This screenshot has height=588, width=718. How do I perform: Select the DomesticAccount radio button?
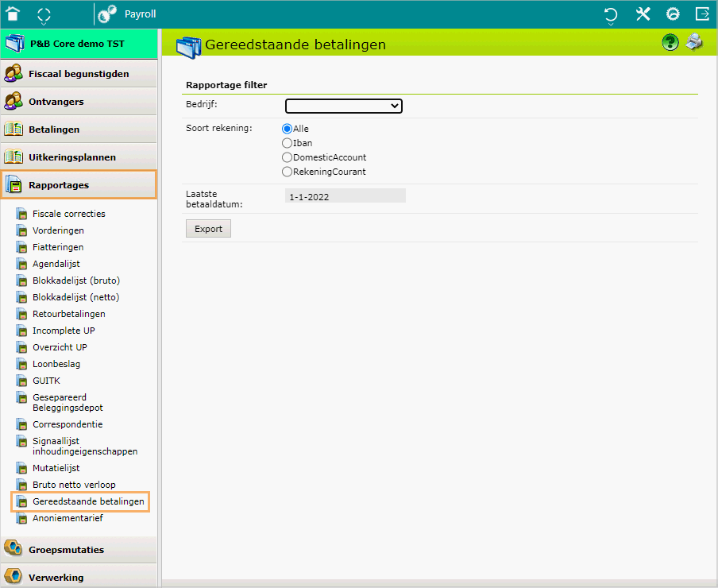[x=287, y=157]
